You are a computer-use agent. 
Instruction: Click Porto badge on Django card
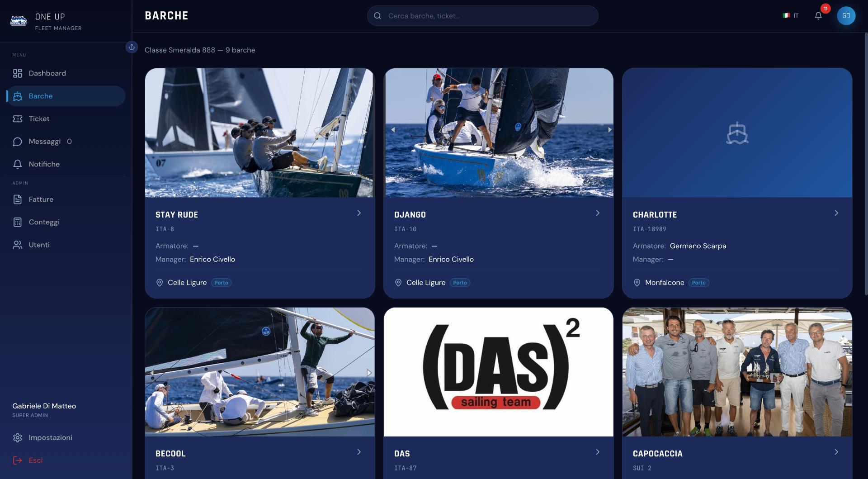point(460,283)
